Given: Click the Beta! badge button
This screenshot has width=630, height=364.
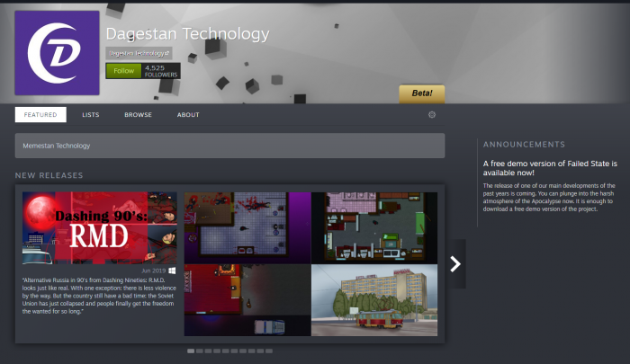Looking at the screenshot, I should click(422, 93).
